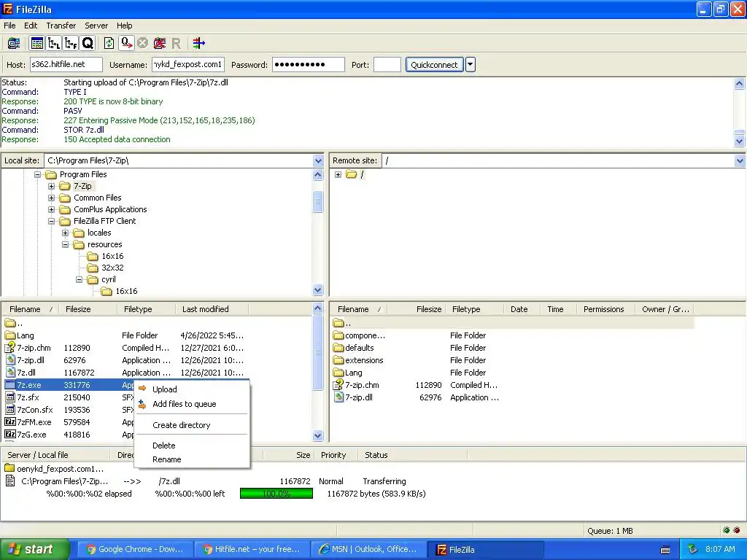Expand the ComPlus Applications node
747x560 pixels.
pyautogui.click(x=52, y=209)
